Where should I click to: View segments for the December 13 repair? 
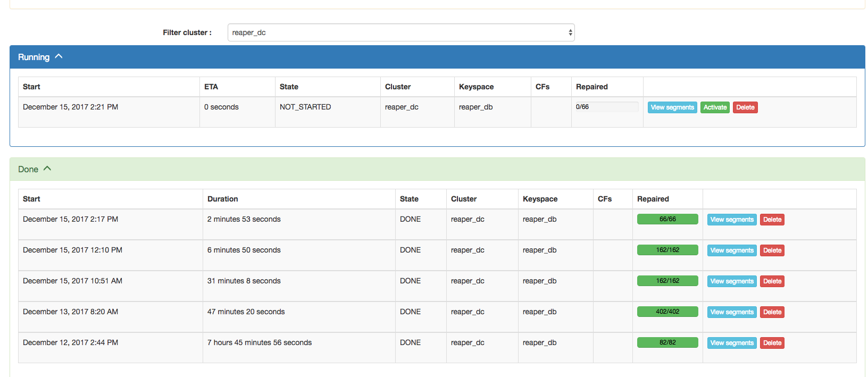coord(732,312)
